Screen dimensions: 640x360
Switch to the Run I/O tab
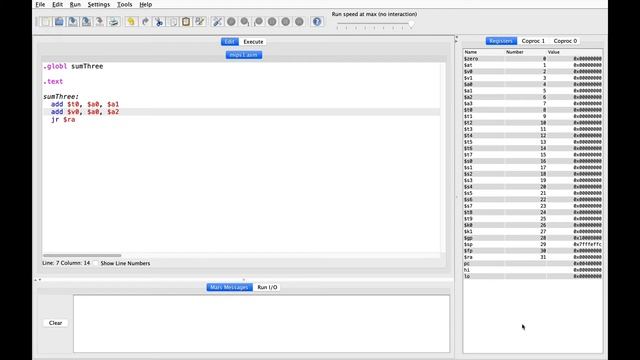pyautogui.click(x=267, y=287)
